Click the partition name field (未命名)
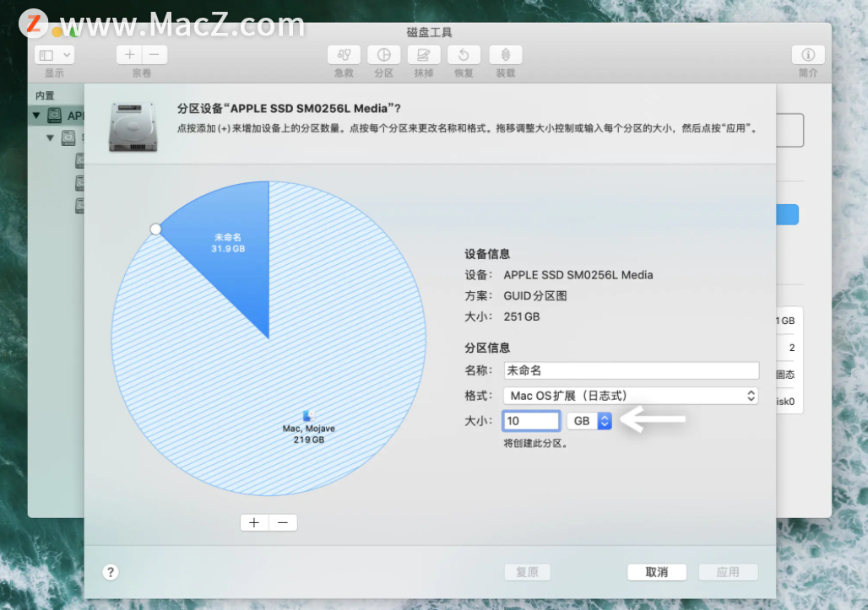 (x=631, y=370)
